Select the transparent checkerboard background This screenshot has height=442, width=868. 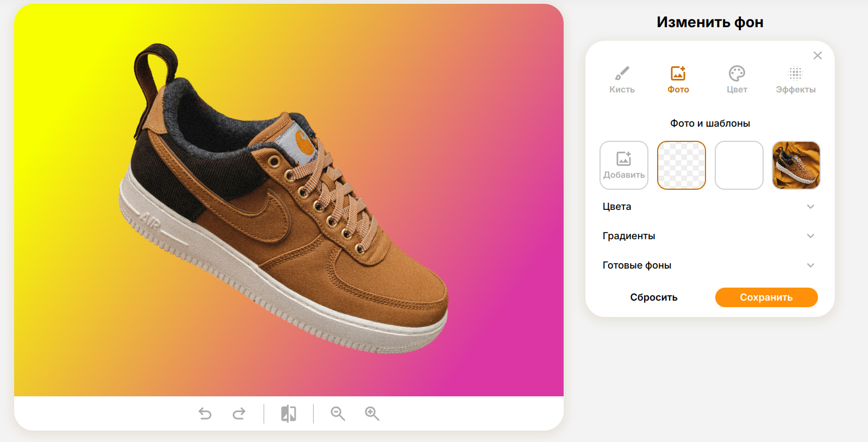coord(682,165)
